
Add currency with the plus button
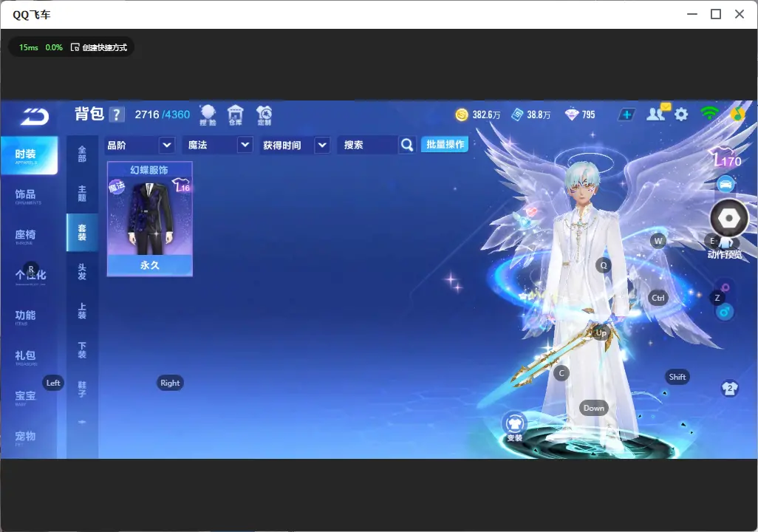tap(626, 115)
